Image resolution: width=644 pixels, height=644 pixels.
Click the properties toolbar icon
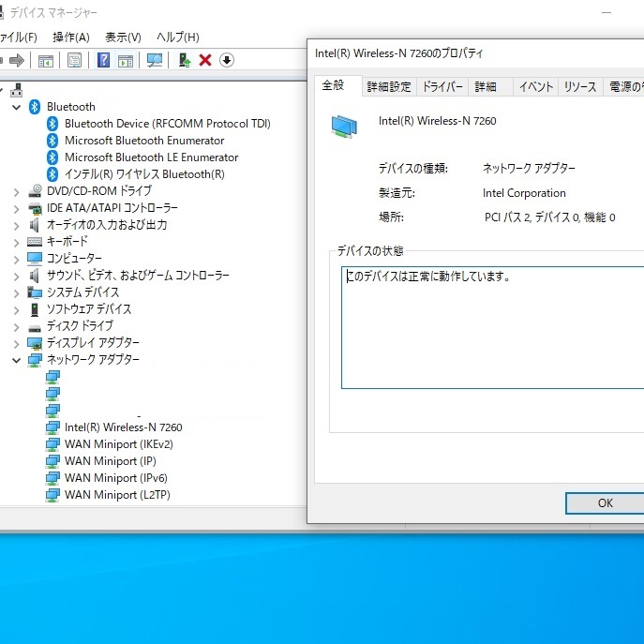(74, 61)
